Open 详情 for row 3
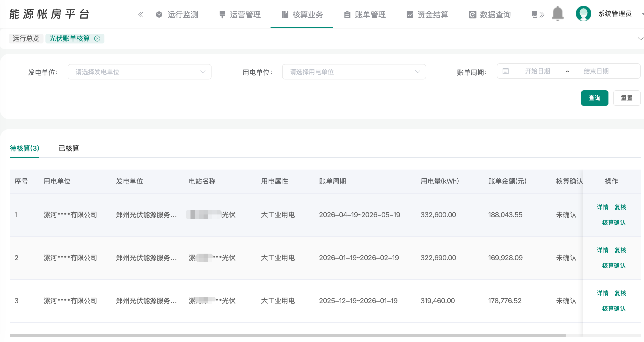The image size is (644, 342). click(x=602, y=293)
